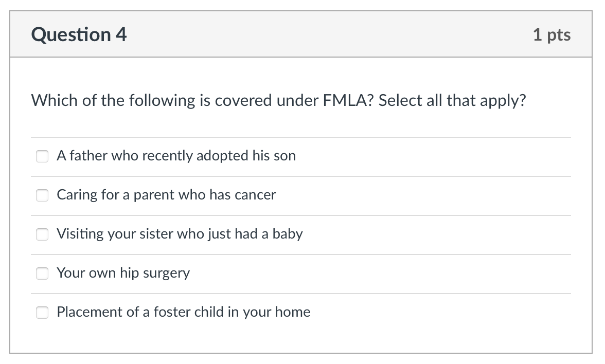Click the '1 pts' label
This screenshot has height=364, width=605.
pyautogui.click(x=553, y=34)
